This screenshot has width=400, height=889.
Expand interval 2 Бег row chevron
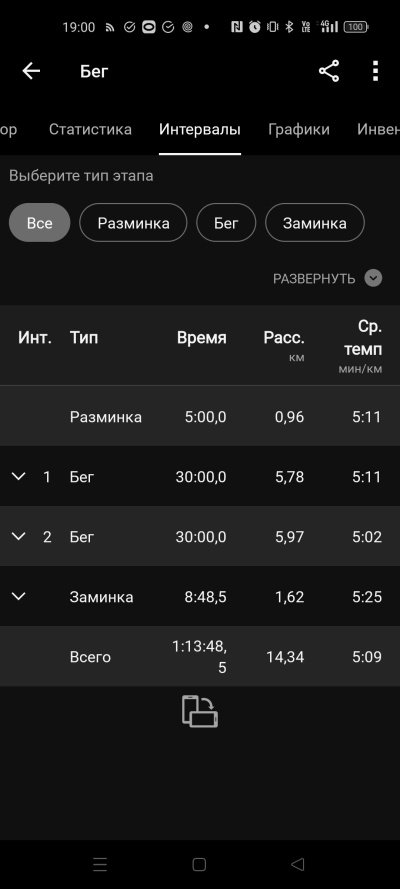tap(19, 536)
